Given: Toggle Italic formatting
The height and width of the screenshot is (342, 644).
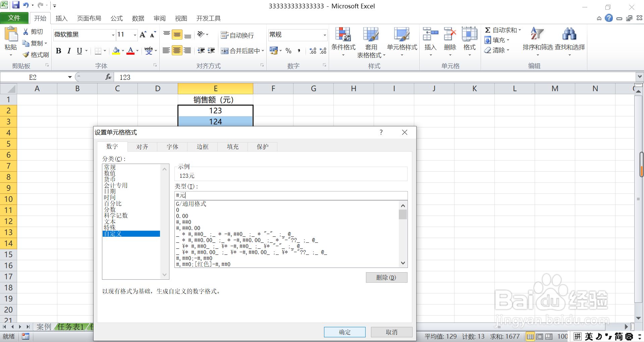Looking at the screenshot, I should pyautogui.click(x=69, y=51).
